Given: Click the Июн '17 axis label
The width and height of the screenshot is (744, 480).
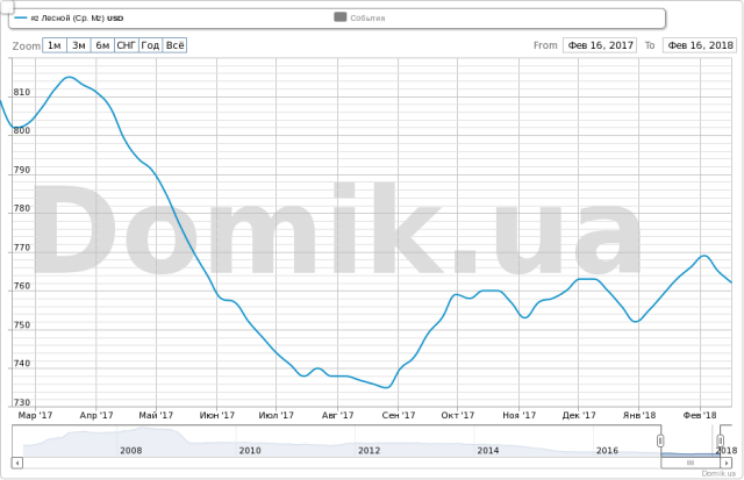Looking at the screenshot, I should [217, 415].
